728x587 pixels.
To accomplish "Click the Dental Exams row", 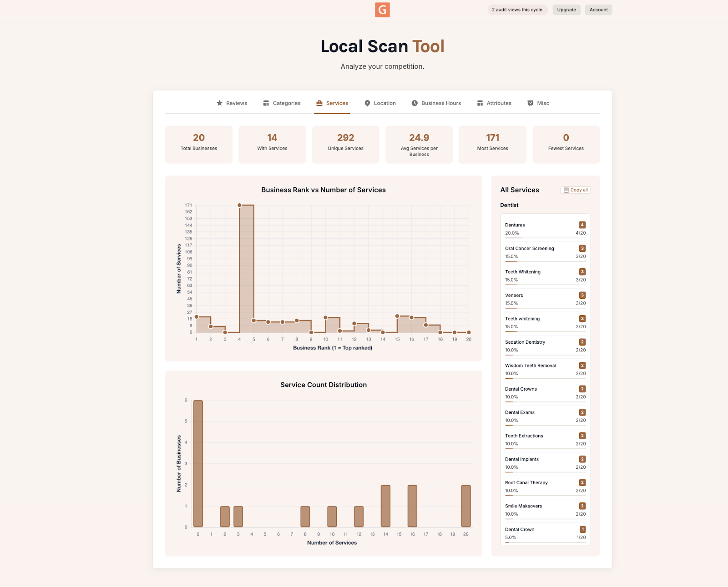I will pyautogui.click(x=546, y=416).
